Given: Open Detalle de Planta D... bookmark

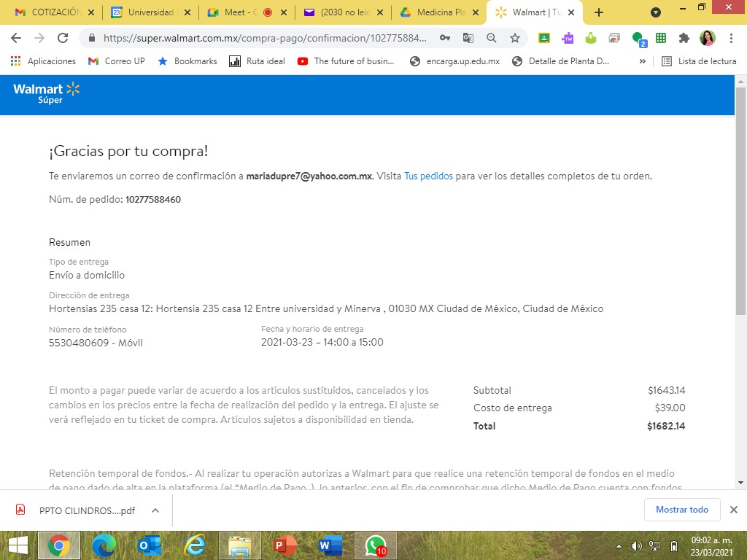Looking at the screenshot, I should pyautogui.click(x=561, y=61).
